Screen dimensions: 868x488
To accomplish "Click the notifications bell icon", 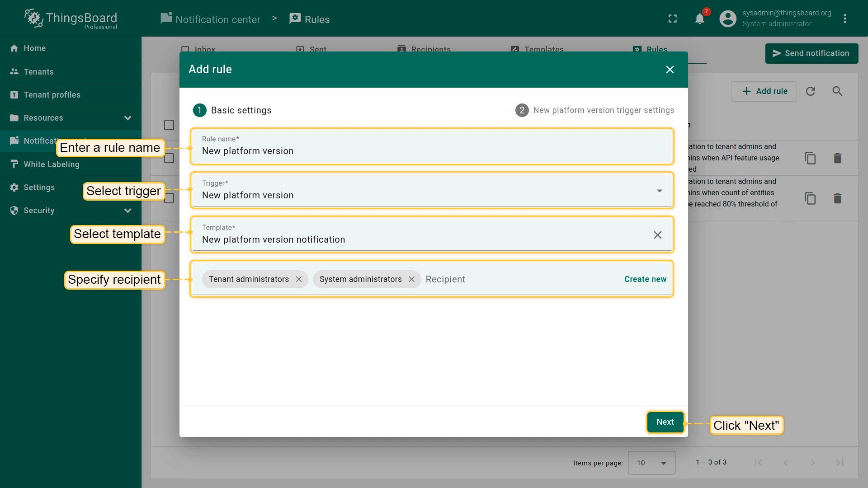I will 699,19.
